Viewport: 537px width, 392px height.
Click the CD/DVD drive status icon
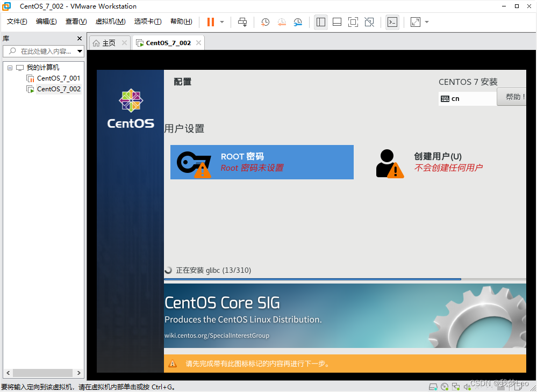(445, 387)
